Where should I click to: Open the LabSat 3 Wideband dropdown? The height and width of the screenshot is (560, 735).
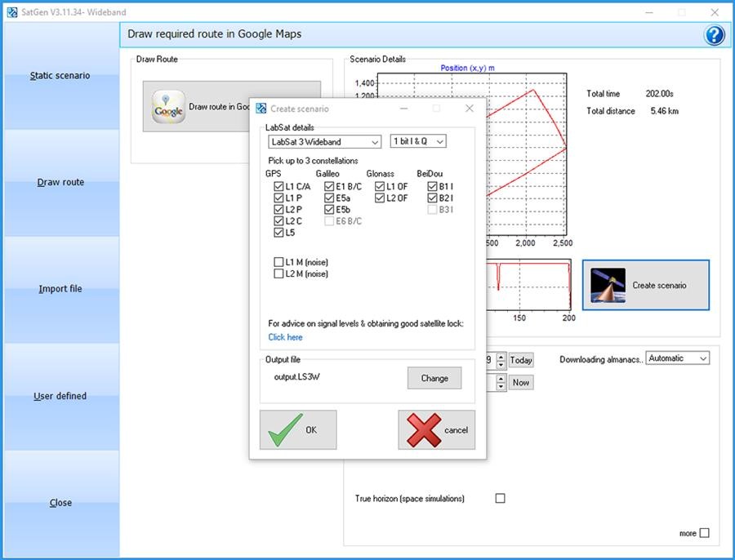pyautogui.click(x=324, y=142)
